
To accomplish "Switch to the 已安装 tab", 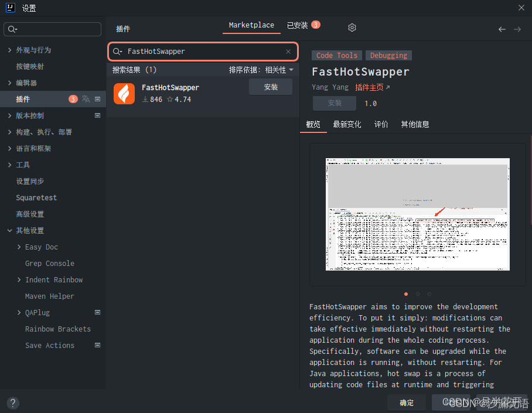I will tap(303, 25).
